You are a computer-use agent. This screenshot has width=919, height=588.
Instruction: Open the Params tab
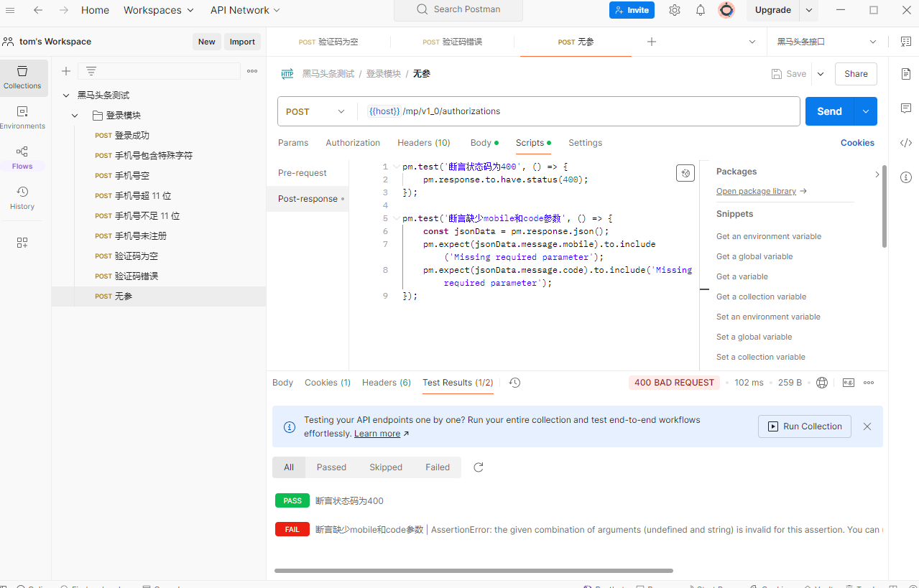coord(293,143)
